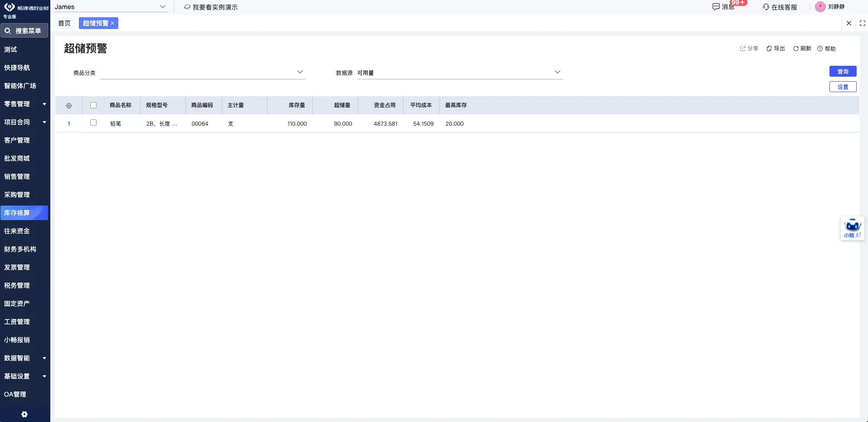Click the share icon 分享
The height and width of the screenshot is (422, 868).
coord(749,49)
